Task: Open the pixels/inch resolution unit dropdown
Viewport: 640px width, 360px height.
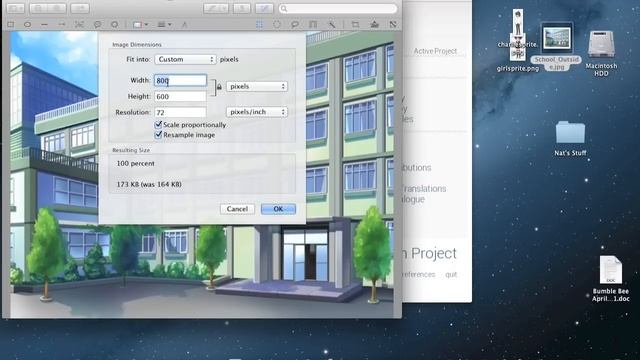Action: click(257, 112)
